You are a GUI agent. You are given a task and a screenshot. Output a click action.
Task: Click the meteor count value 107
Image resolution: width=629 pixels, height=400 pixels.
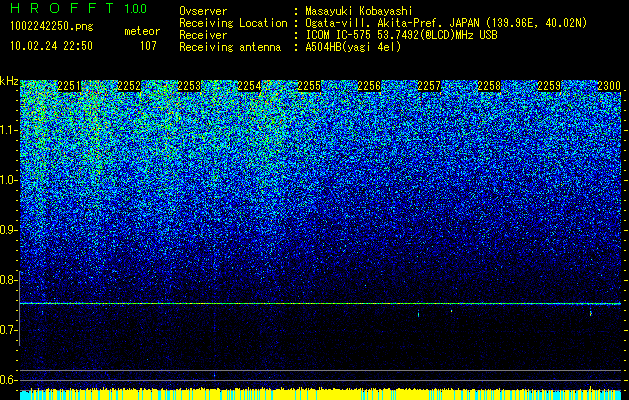tap(148, 46)
